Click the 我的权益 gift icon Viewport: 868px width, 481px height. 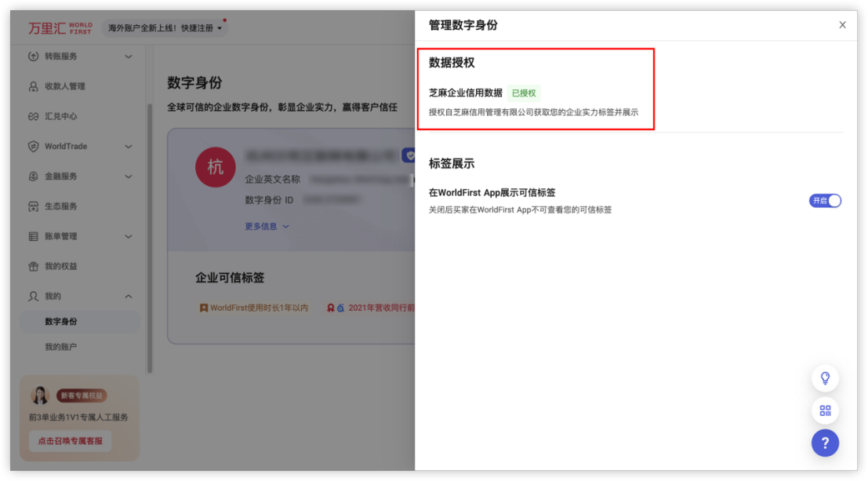33,266
